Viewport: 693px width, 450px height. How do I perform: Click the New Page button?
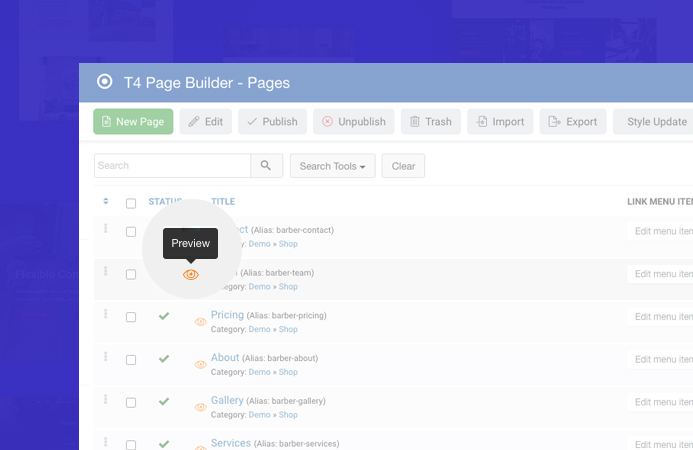tap(133, 122)
